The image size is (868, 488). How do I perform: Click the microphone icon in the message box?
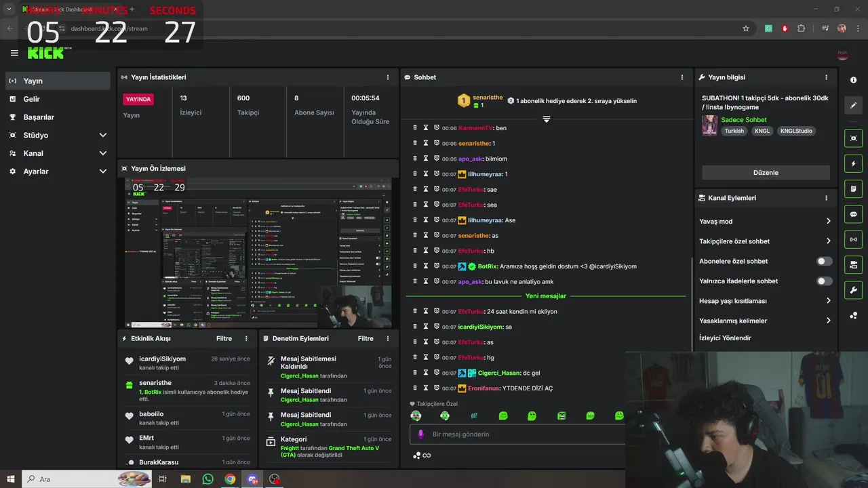pos(420,434)
